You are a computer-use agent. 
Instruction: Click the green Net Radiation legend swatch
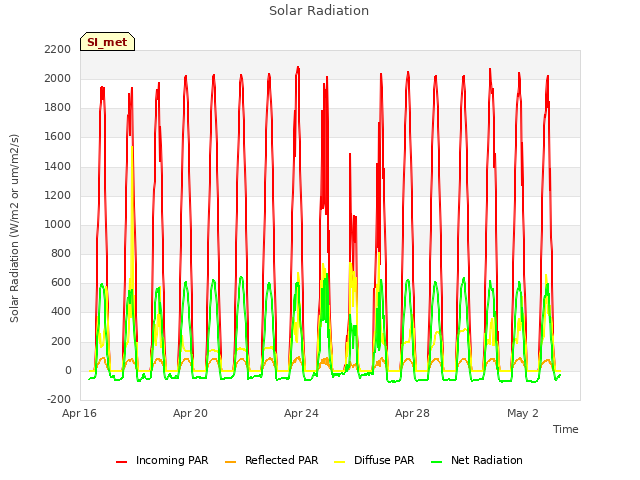pos(437,462)
